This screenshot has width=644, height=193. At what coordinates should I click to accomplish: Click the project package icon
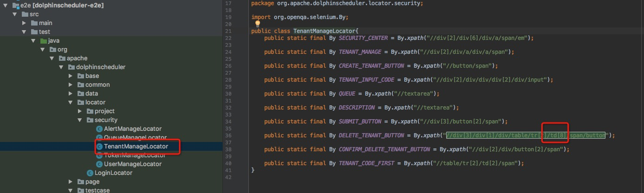click(90, 111)
